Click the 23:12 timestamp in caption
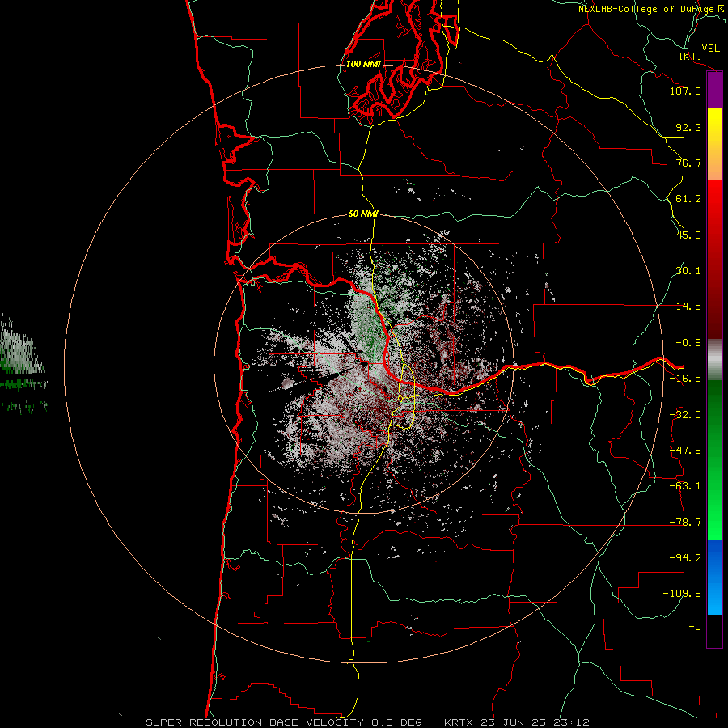 572,722
